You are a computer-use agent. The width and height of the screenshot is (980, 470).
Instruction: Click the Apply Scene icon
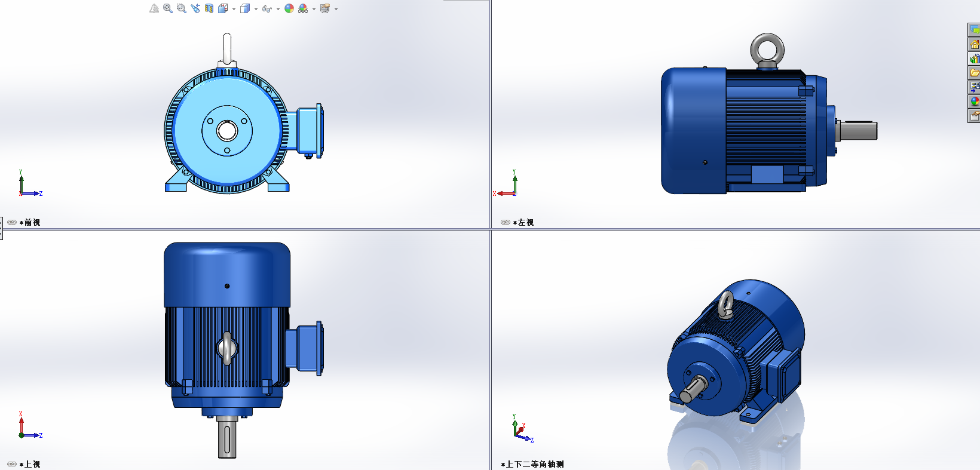303,8
